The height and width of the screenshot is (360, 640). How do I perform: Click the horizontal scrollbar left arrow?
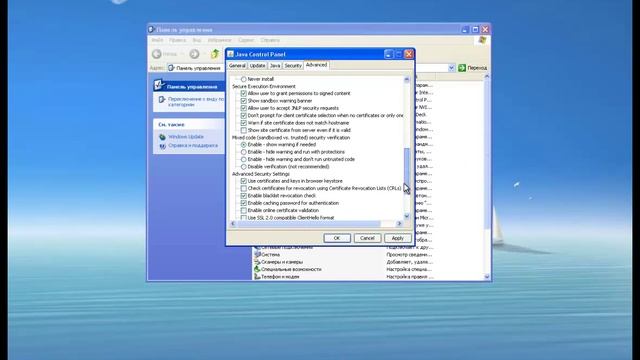point(233,223)
